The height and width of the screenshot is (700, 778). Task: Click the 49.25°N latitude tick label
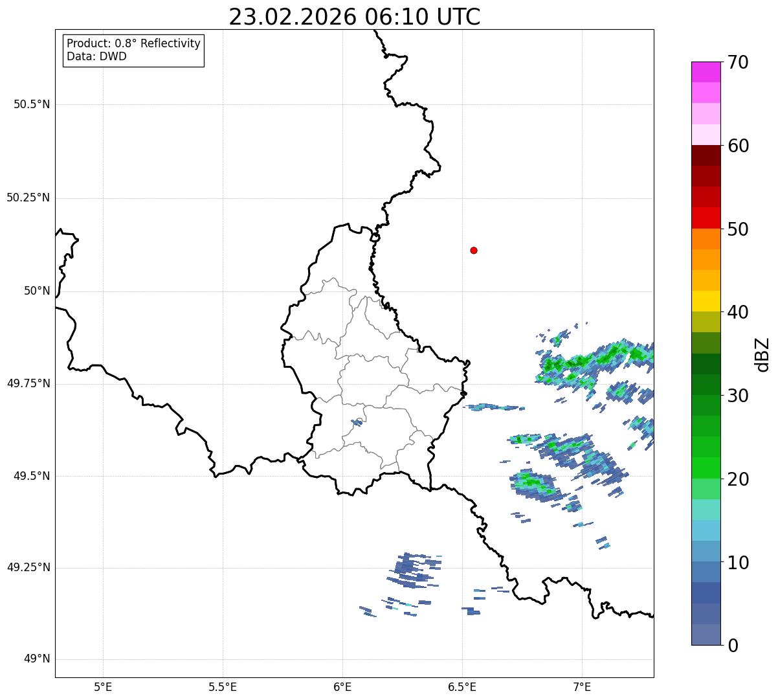tap(28, 568)
